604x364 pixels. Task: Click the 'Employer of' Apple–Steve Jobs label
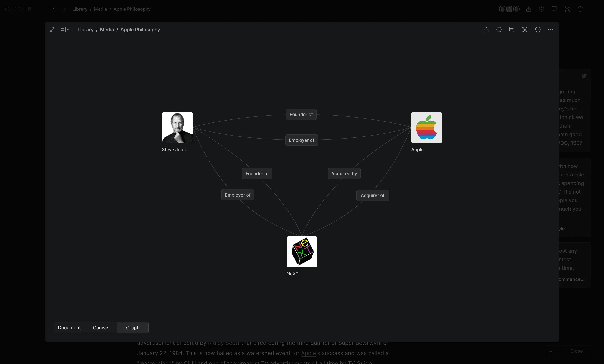301,140
